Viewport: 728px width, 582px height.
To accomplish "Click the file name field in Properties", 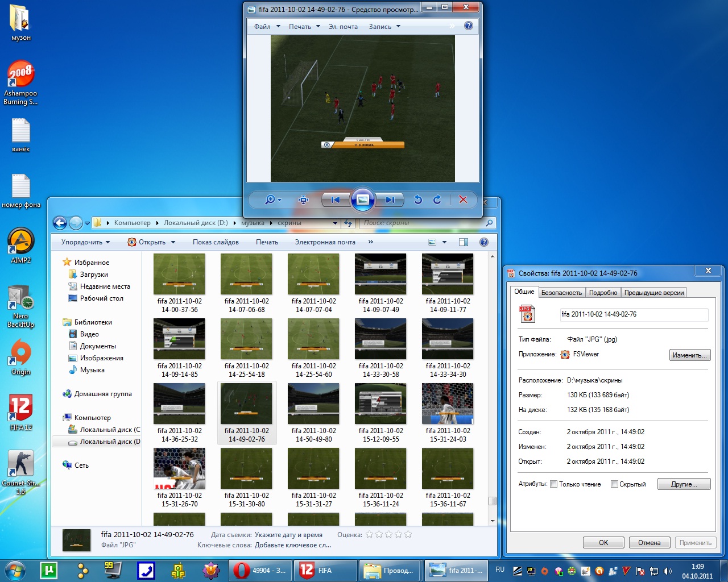I will click(x=634, y=315).
